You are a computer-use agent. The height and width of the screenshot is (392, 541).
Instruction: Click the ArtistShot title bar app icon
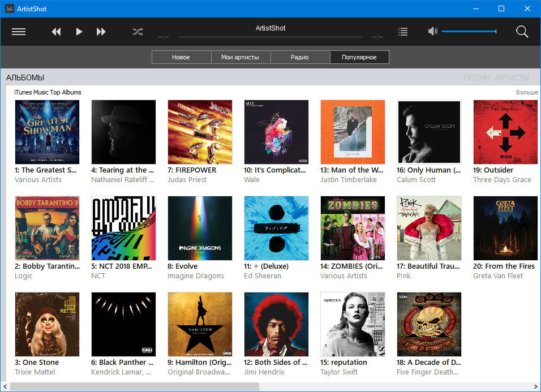[9, 8]
